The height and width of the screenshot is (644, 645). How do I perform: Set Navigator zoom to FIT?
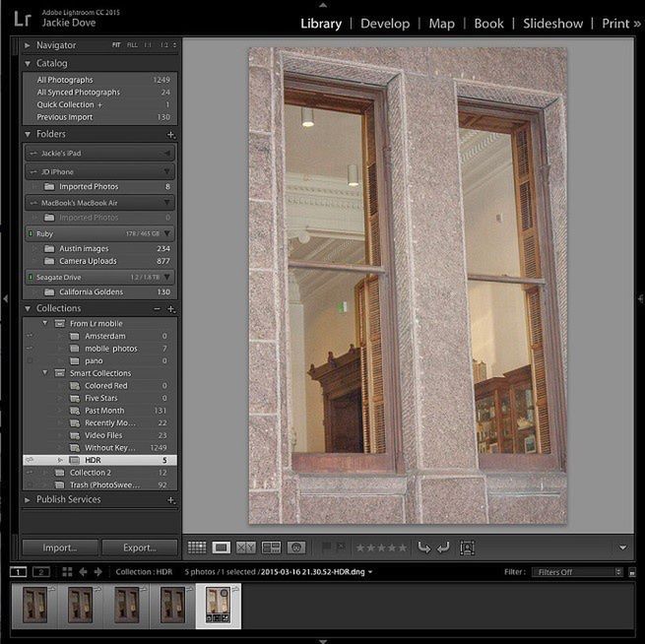point(116,45)
